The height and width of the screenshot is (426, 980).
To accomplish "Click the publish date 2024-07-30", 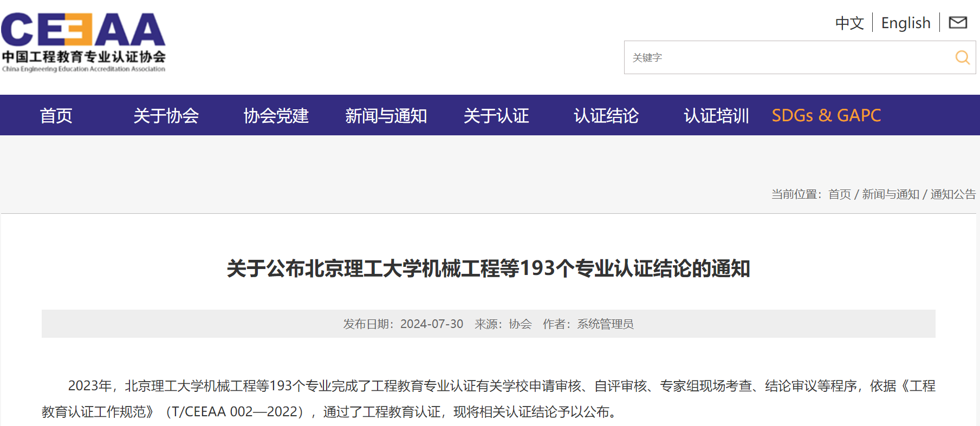I will coord(432,324).
